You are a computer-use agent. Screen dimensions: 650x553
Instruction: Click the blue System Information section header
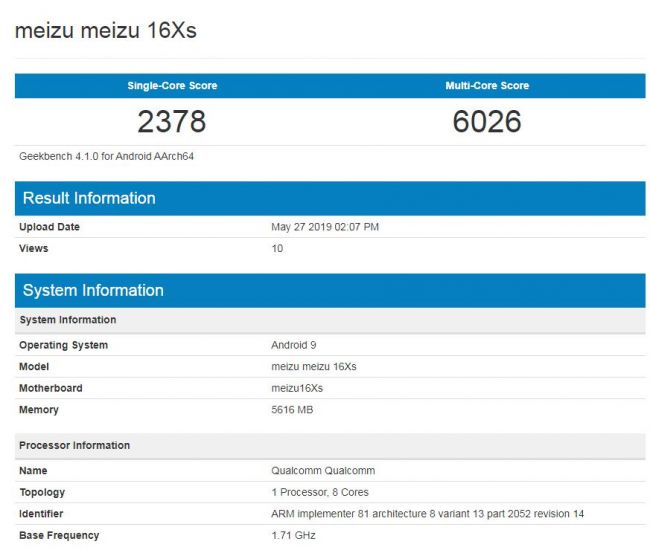pyautogui.click(x=93, y=291)
